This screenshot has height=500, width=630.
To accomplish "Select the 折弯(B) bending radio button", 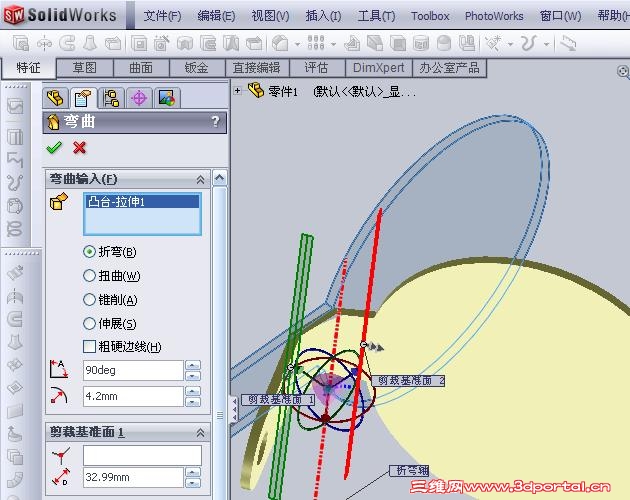I will point(89,252).
